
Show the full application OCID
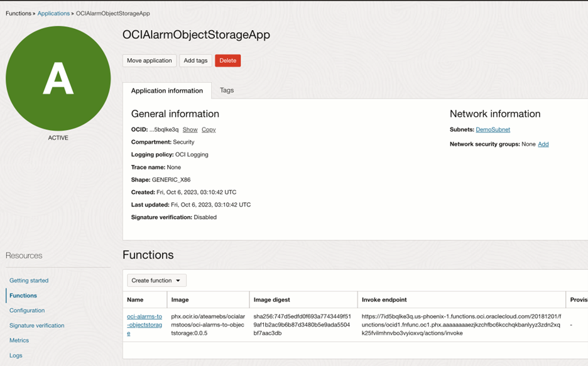click(190, 129)
